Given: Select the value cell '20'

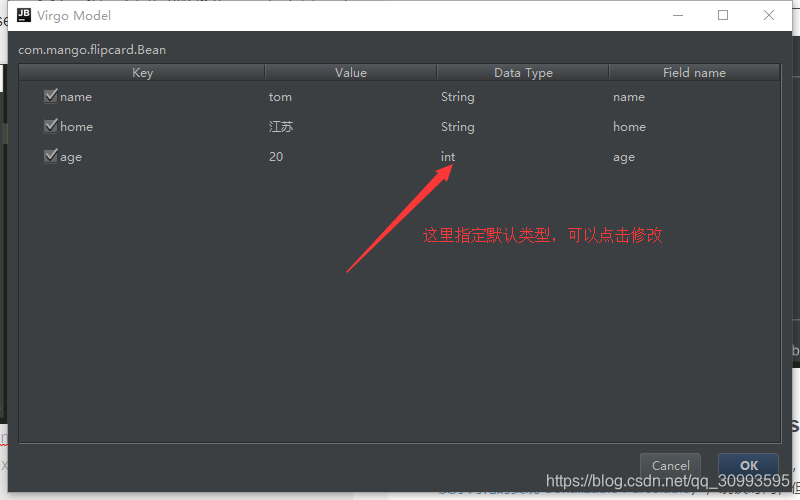Looking at the screenshot, I should pyautogui.click(x=276, y=157).
